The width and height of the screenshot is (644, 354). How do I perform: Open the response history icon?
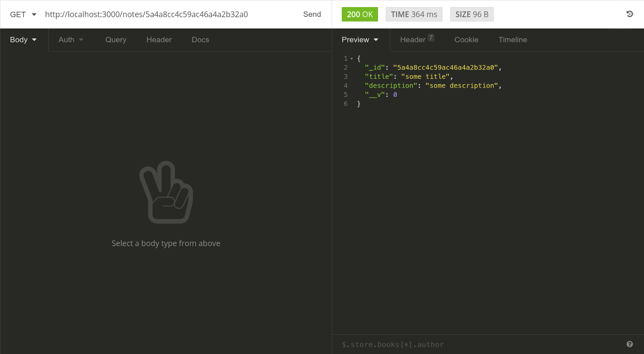pyautogui.click(x=630, y=14)
